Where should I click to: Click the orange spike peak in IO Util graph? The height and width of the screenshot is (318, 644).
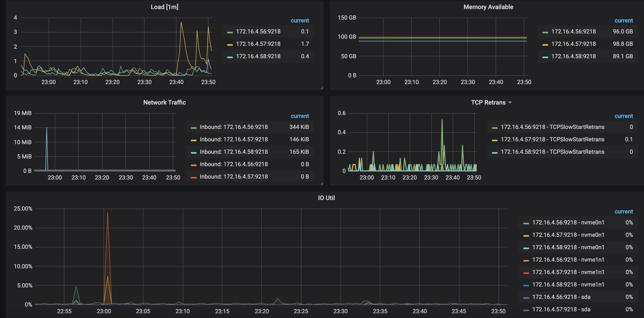(108, 213)
